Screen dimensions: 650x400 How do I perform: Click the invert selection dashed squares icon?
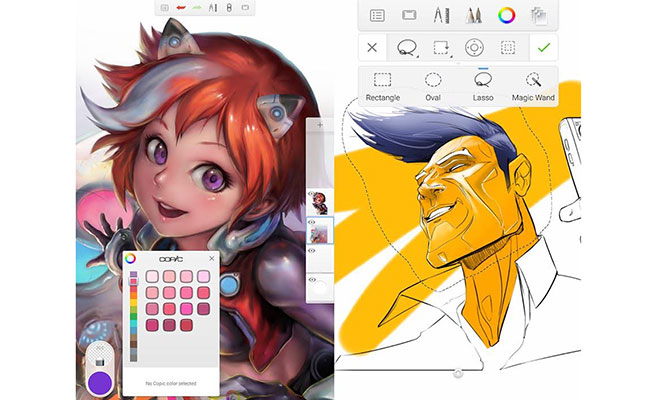click(x=508, y=48)
